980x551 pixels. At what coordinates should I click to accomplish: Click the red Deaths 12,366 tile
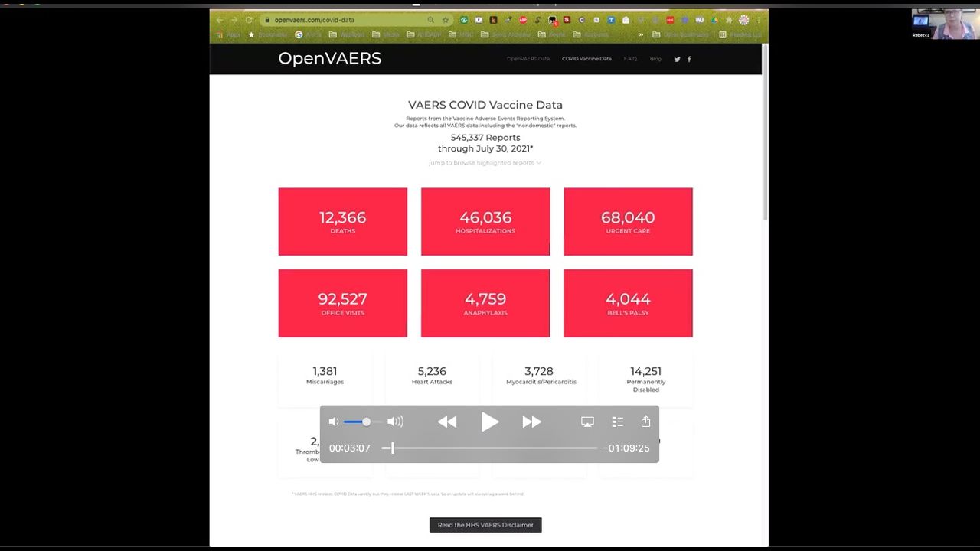(x=342, y=222)
